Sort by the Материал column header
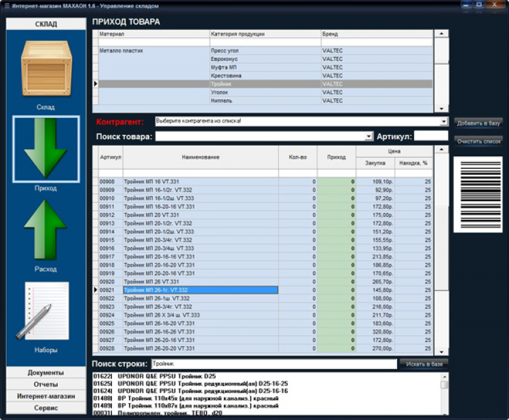 coord(154,34)
